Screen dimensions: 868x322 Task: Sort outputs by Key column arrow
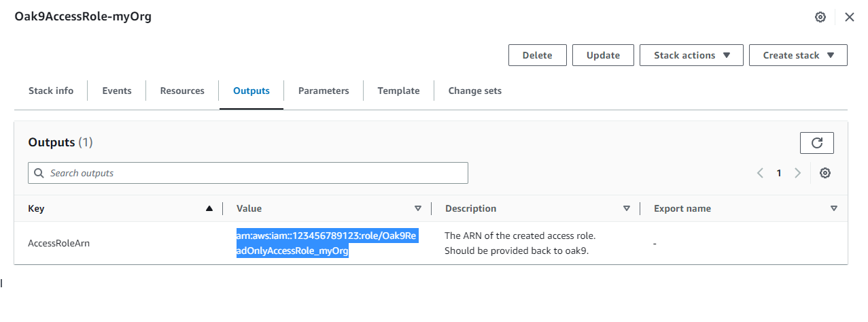point(209,208)
